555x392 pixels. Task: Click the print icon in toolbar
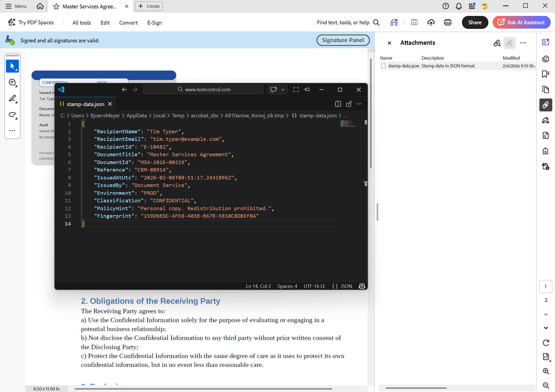(x=448, y=22)
